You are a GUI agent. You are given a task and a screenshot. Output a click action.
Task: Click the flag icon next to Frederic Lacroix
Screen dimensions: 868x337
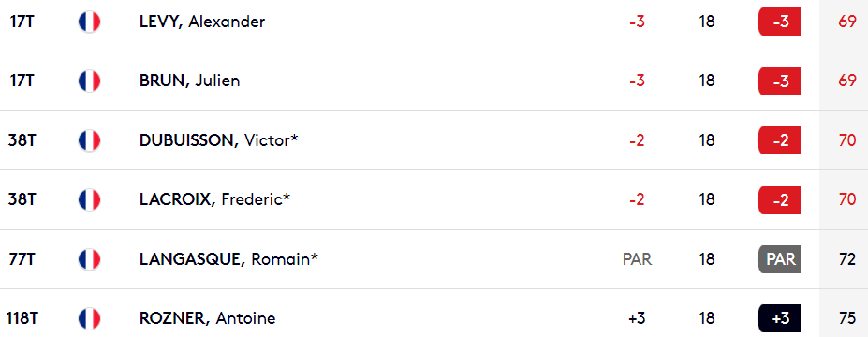[89, 199]
